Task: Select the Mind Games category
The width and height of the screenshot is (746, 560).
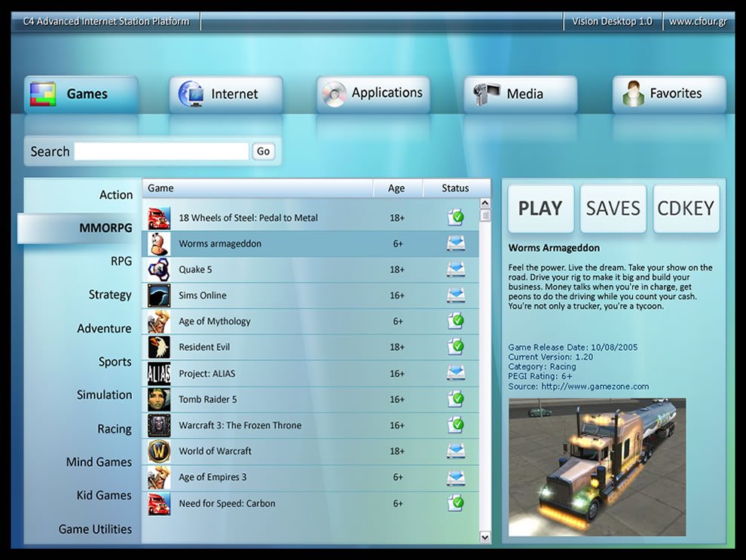Action: point(99,463)
